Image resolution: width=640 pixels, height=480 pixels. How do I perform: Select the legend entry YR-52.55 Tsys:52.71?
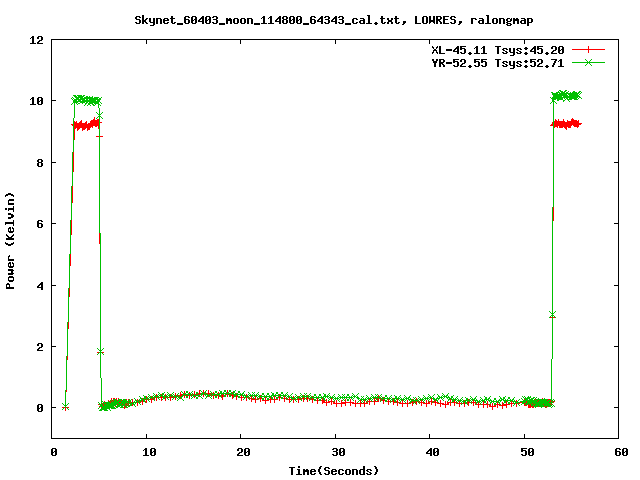tap(498, 63)
